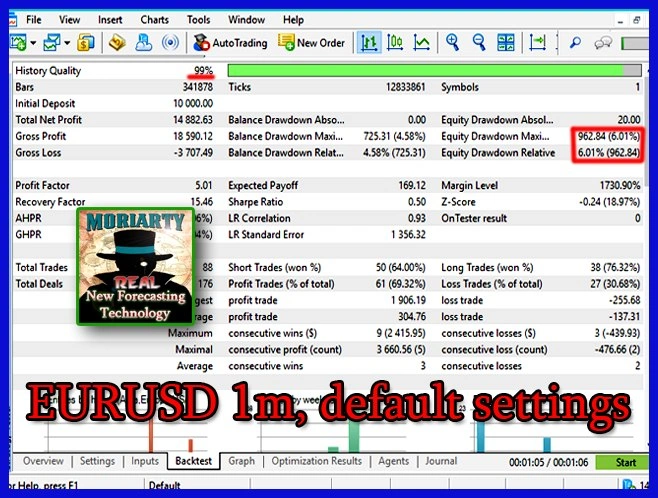
Task: Switch to the Graph tab
Action: pos(241,461)
